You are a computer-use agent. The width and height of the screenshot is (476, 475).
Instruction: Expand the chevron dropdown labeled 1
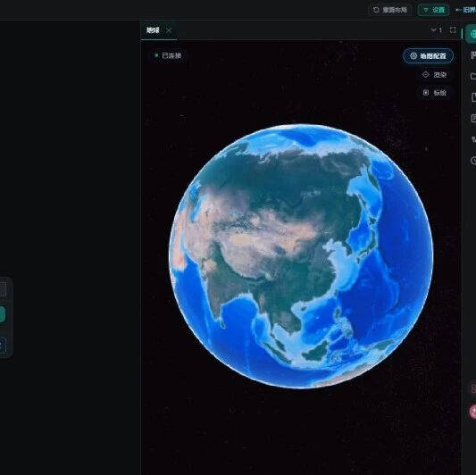(x=436, y=30)
